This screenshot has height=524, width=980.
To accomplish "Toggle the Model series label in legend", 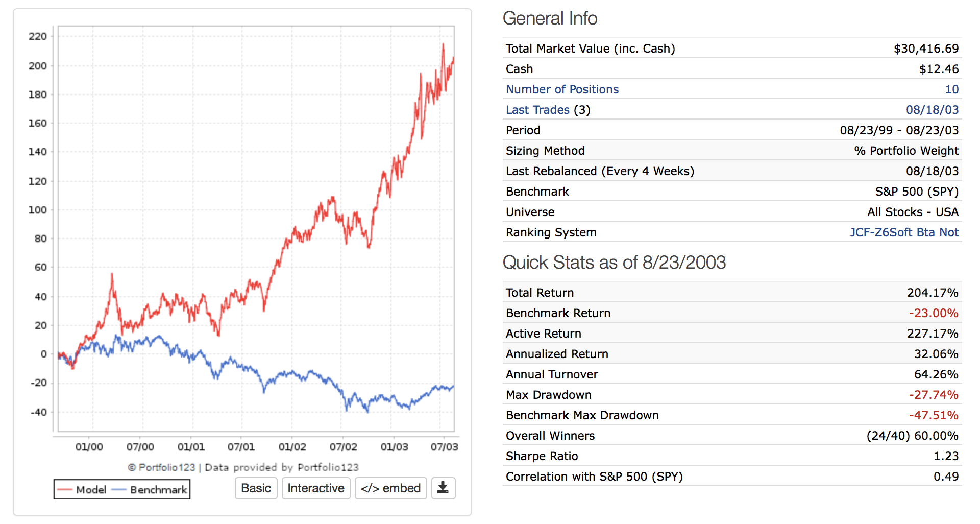I will pos(91,490).
